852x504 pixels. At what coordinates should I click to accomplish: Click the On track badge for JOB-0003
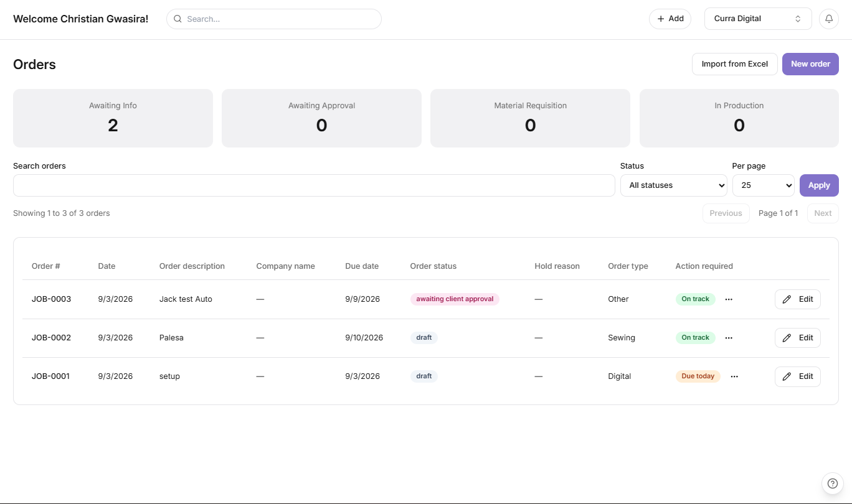(x=695, y=299)
